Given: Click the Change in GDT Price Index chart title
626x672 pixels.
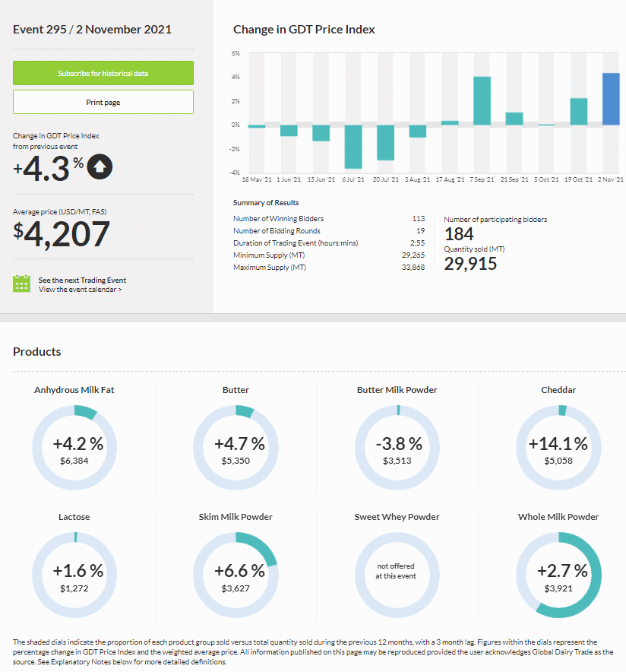Looking at the screenshot, I should click(304, 29).
